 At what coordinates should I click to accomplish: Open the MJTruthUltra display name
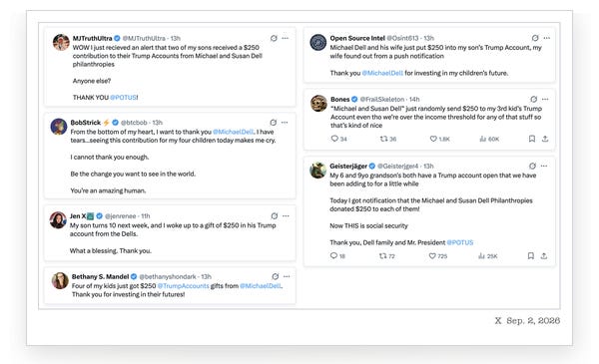93,38
